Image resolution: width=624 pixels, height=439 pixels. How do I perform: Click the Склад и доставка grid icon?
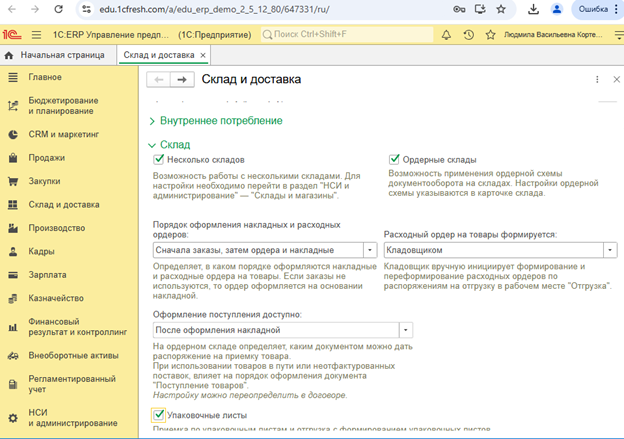(x=13, y=205)
